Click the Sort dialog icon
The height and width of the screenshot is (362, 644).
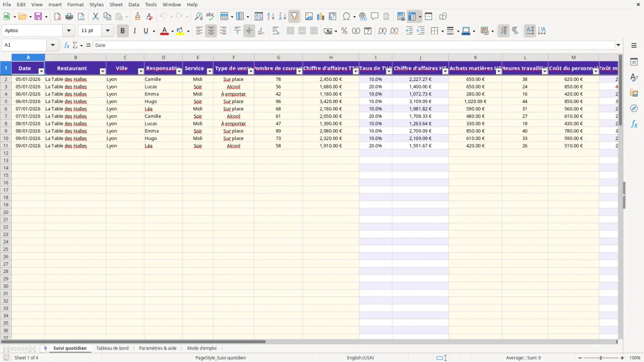pyautogui.click(x=259, y=17)
